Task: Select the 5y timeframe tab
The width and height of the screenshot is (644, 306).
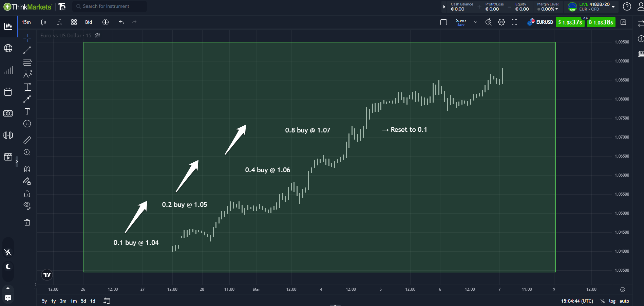Action: coord(44,301)
